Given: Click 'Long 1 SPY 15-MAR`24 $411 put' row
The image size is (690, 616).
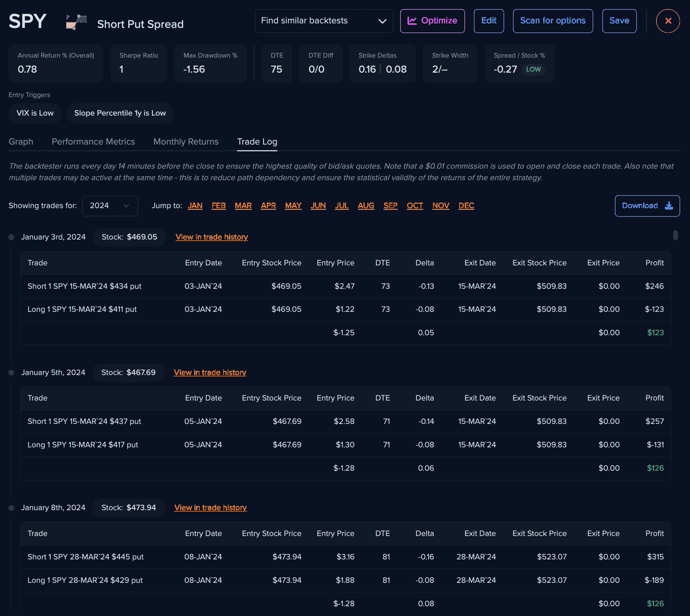Looking at the screenshot, I should point(345,309).
